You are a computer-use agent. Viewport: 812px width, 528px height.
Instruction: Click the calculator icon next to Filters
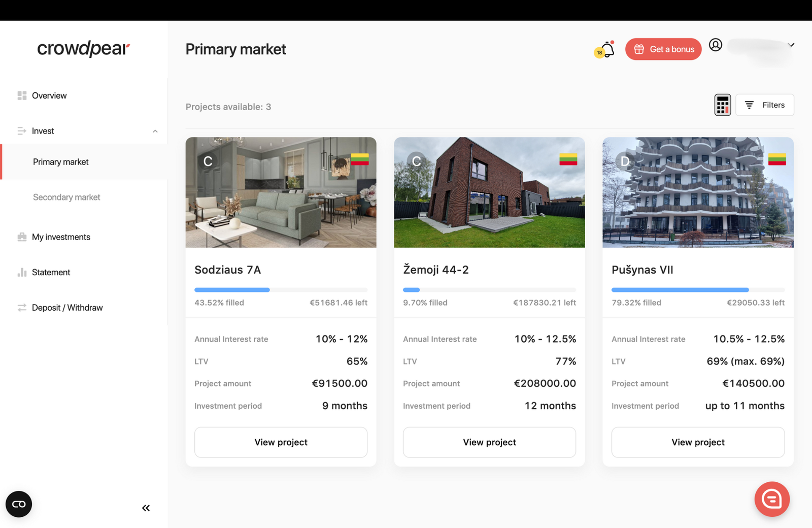point(722,105)
